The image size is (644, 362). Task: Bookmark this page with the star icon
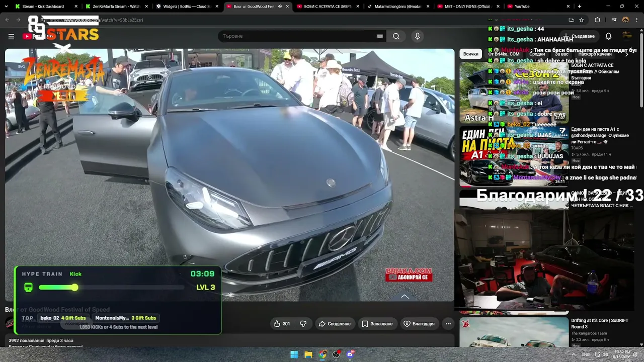tap(581, 20)
